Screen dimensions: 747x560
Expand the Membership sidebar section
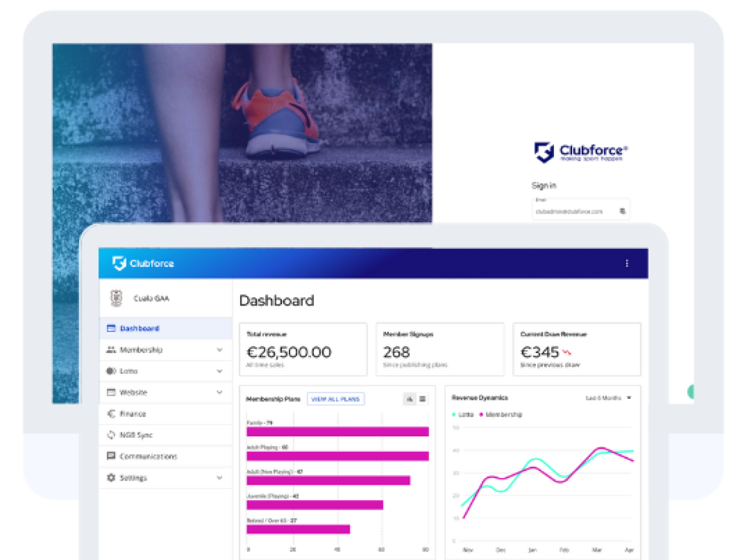coord(219,350)
